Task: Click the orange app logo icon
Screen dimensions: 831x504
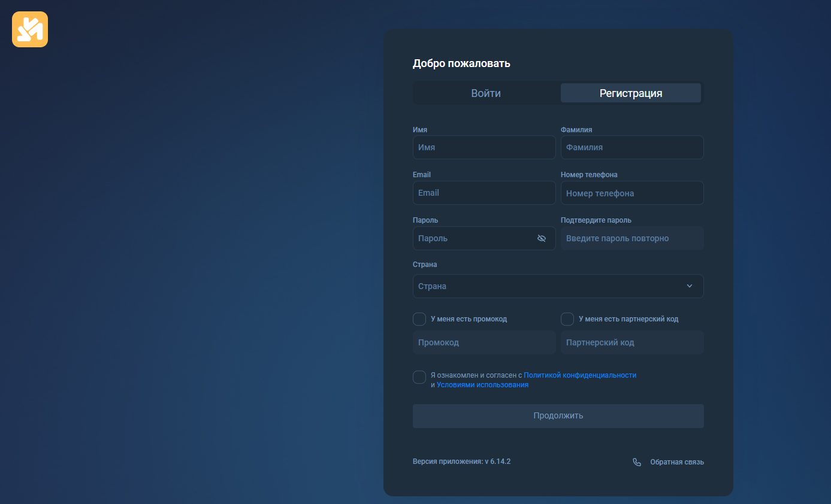Action: (30, 29)
